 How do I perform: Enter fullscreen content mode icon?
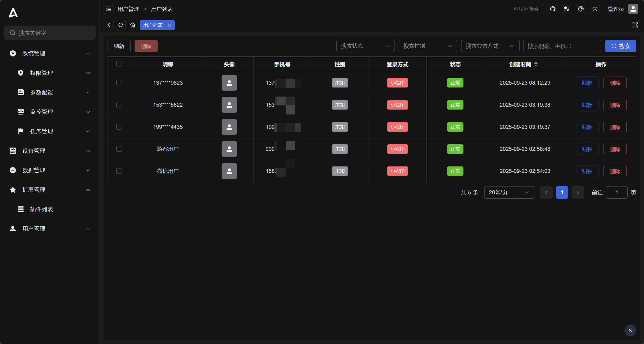pos(635,25)
